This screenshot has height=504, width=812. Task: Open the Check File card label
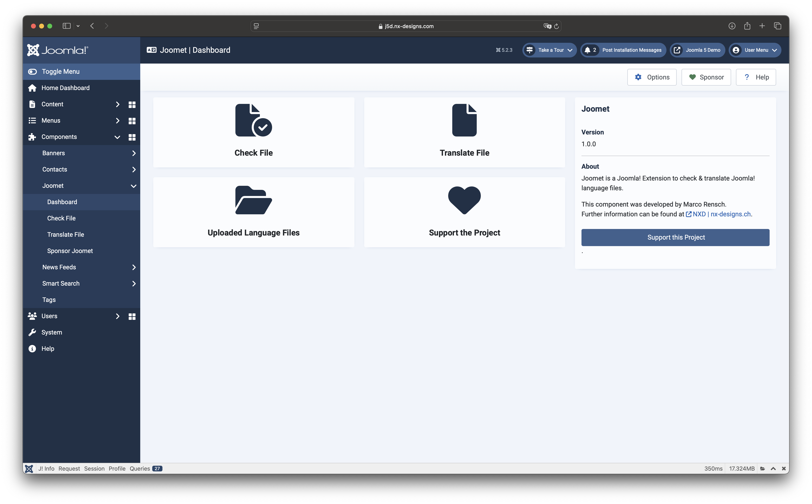point(253,153)
